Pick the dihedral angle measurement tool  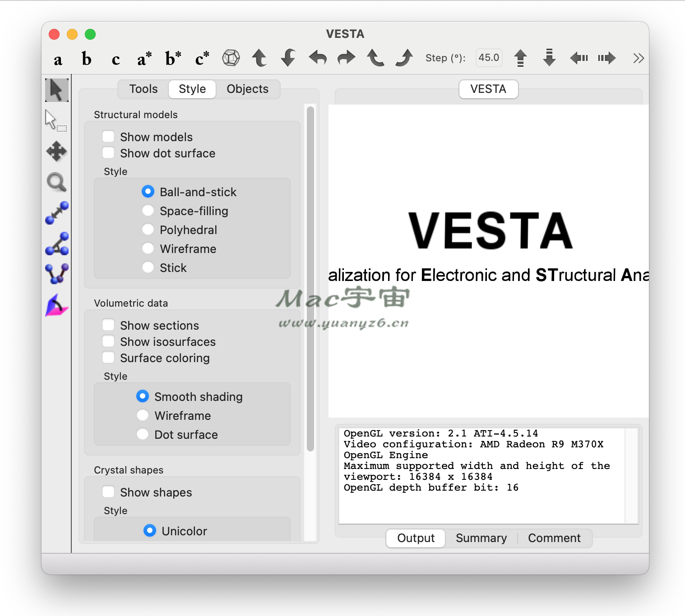57,274
